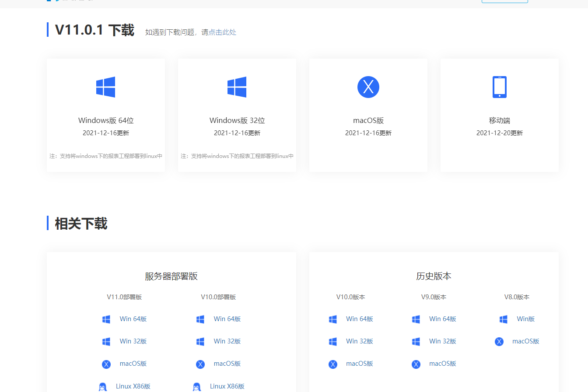Screen dimensions: 588x392
Task: Click the macOS circle icon beside V9.0版本 macOS版
Action: (416, 364)
